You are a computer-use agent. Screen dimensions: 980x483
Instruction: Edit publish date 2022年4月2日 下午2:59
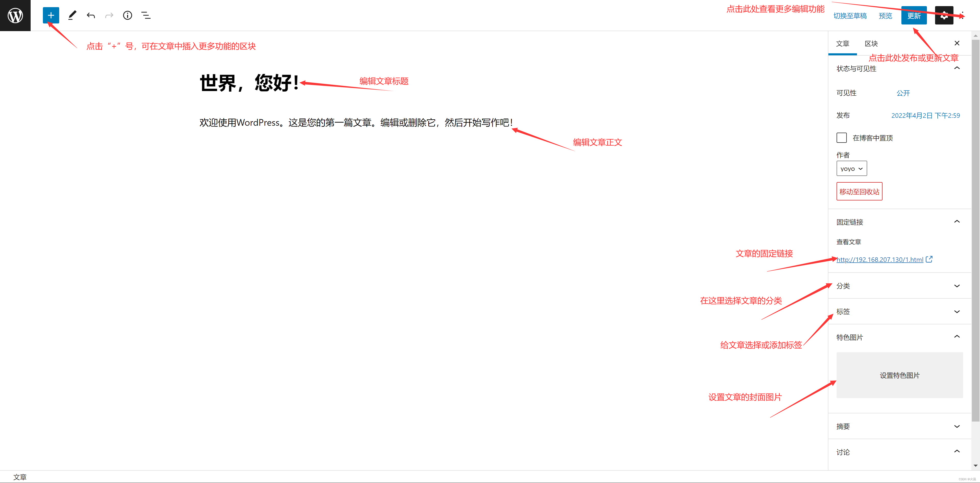tap(925, 116)
